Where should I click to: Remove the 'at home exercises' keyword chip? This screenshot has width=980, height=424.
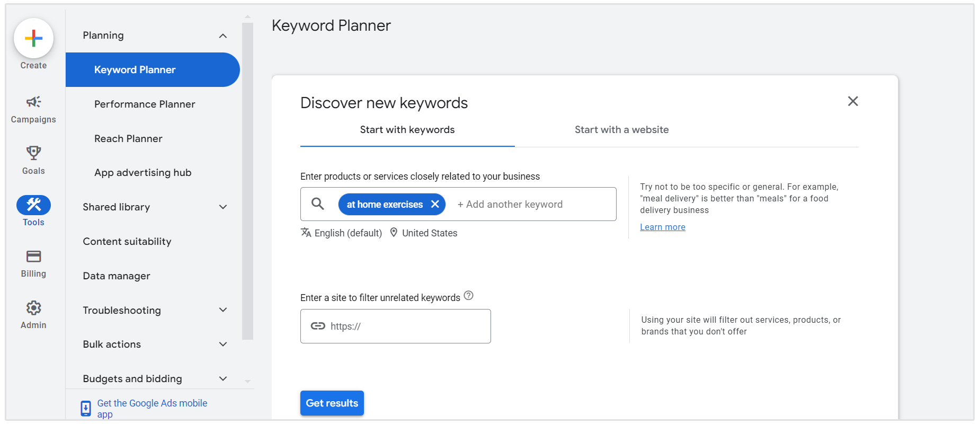[x=435, y=204]
